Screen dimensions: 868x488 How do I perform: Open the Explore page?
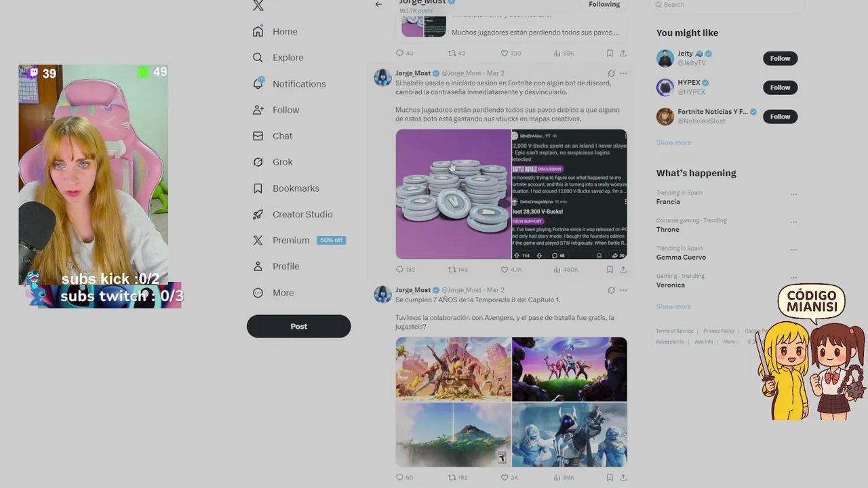278,58
